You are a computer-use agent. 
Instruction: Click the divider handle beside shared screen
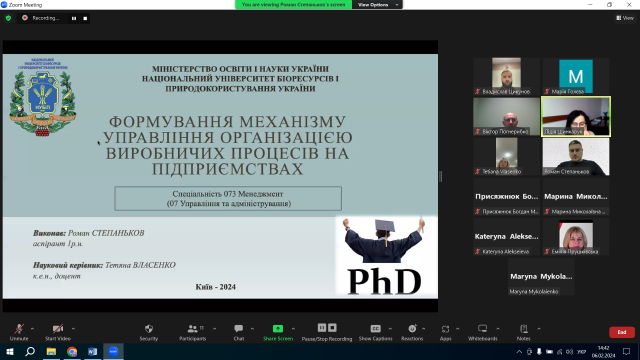point(440,176)
